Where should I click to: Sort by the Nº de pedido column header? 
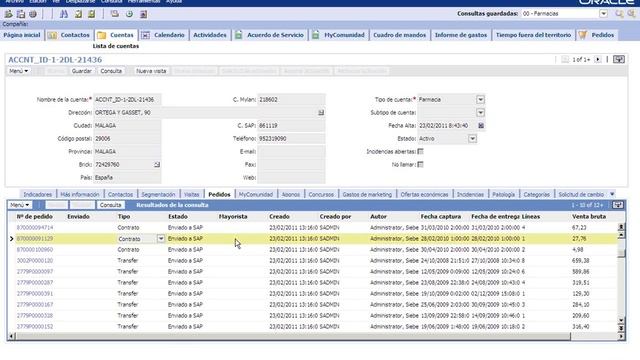pyautogui.click(x=34, y=217)
